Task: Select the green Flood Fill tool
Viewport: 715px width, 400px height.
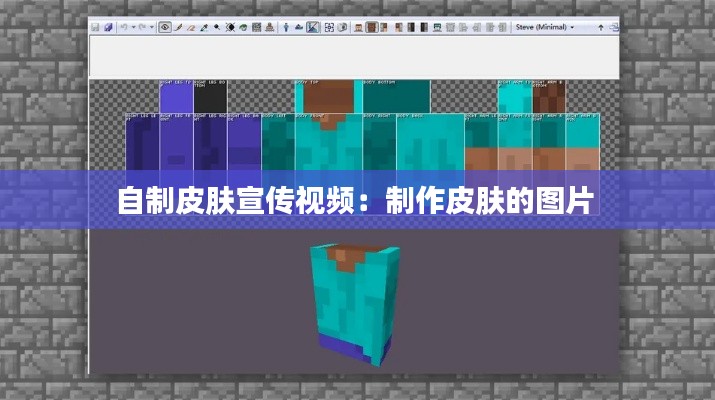Action: [244, 27]
